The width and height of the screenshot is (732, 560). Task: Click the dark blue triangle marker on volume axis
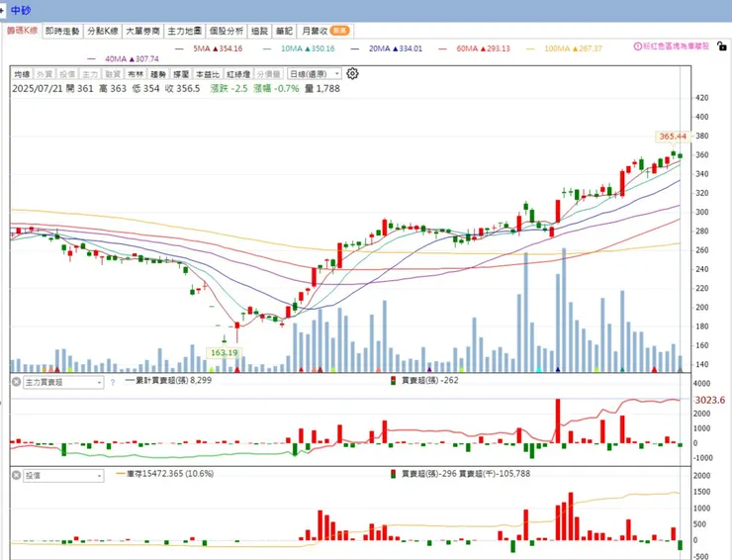[558, 370]
